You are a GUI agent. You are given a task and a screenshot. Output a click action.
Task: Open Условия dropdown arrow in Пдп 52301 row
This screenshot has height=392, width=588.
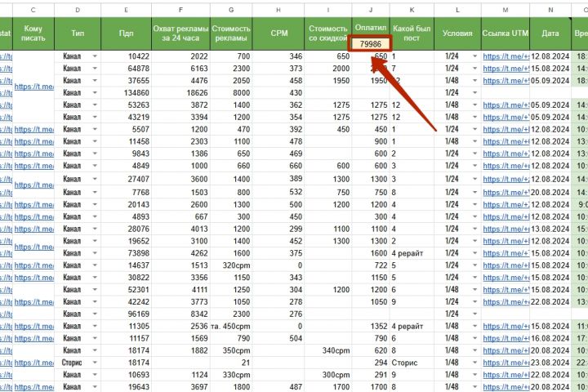[474, 290]
